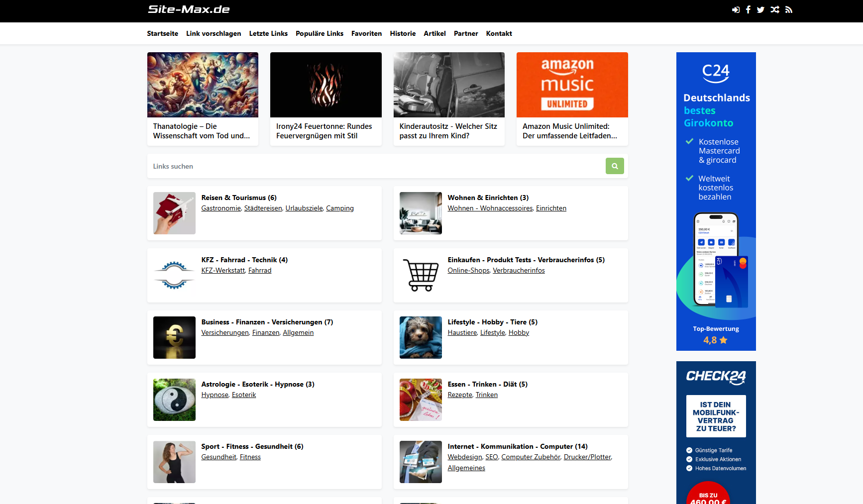Click the Thanatologie article thumbnail

click(203, 85)
